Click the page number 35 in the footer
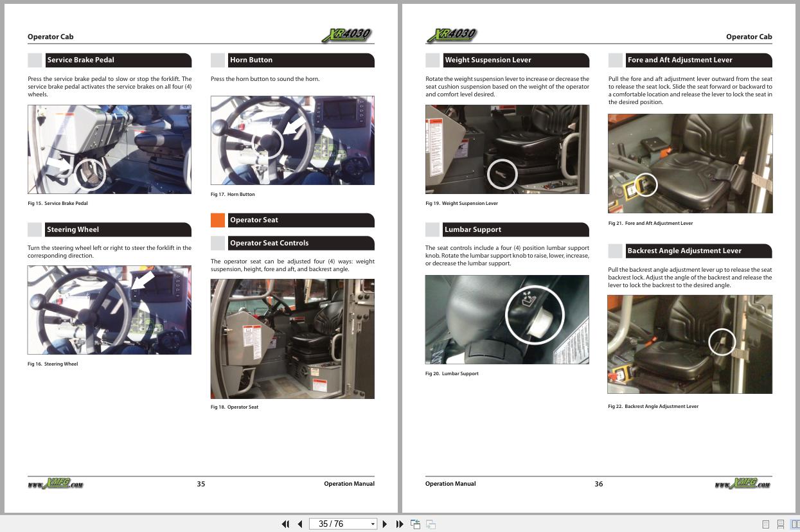This screenshot has width=800, height=532. (x=201, y=484)
